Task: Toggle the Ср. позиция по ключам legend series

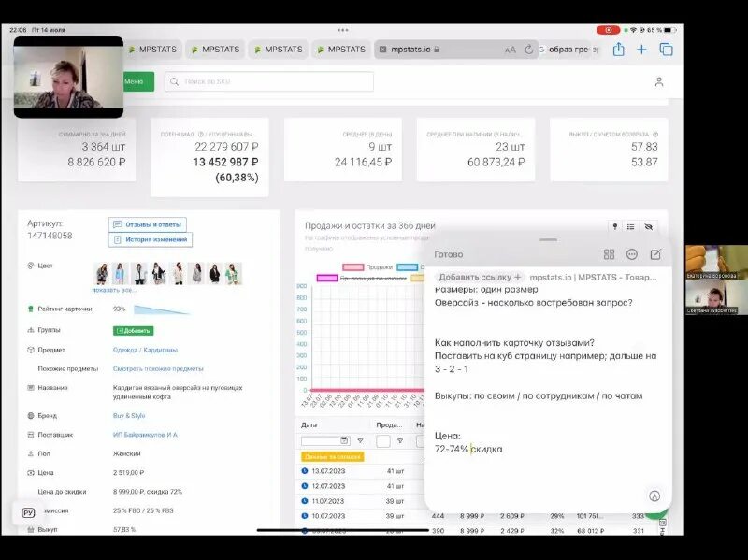Action: pos(362,278)
